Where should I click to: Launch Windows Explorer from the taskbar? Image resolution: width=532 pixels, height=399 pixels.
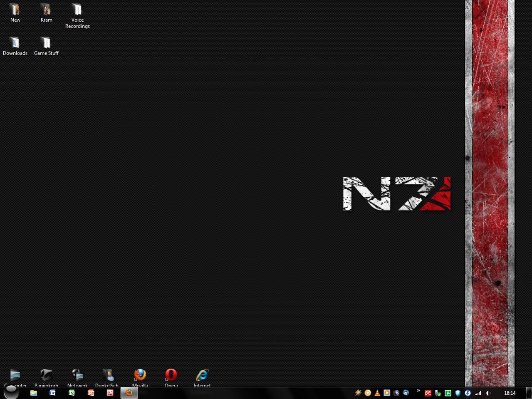(x=34, y=393)
